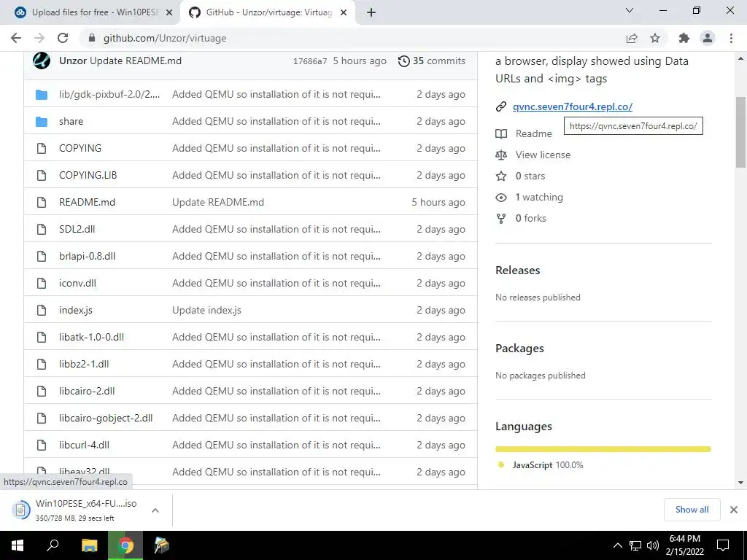
Task: Close the downloads bar
Action: click(734, 510)
